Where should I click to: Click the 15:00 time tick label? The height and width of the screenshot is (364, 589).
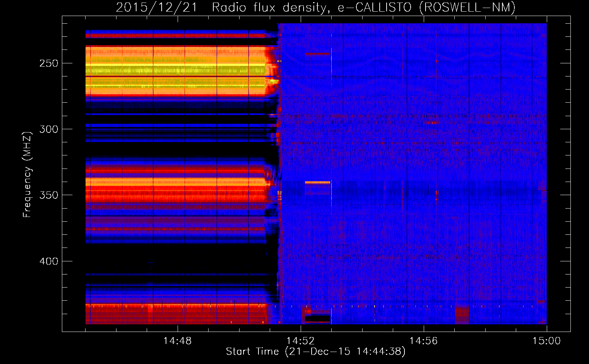546,341
